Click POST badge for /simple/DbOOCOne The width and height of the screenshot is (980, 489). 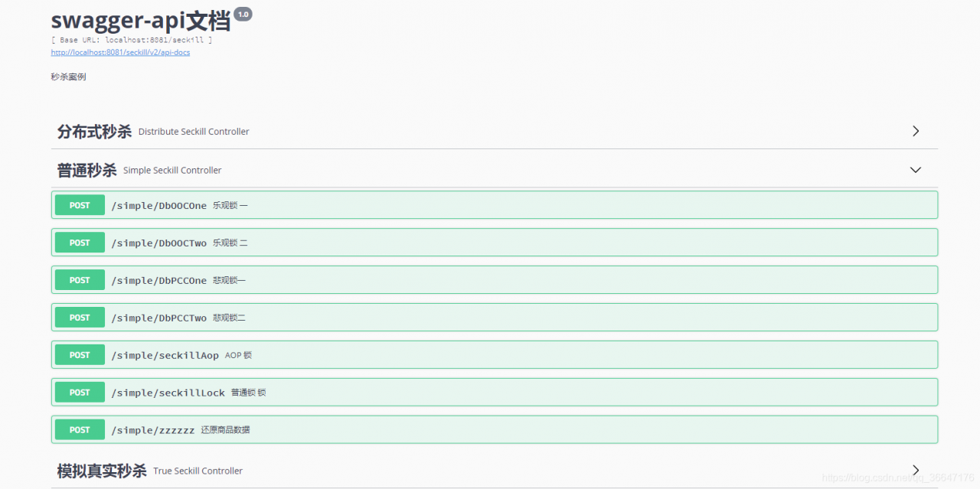[80, 205]
